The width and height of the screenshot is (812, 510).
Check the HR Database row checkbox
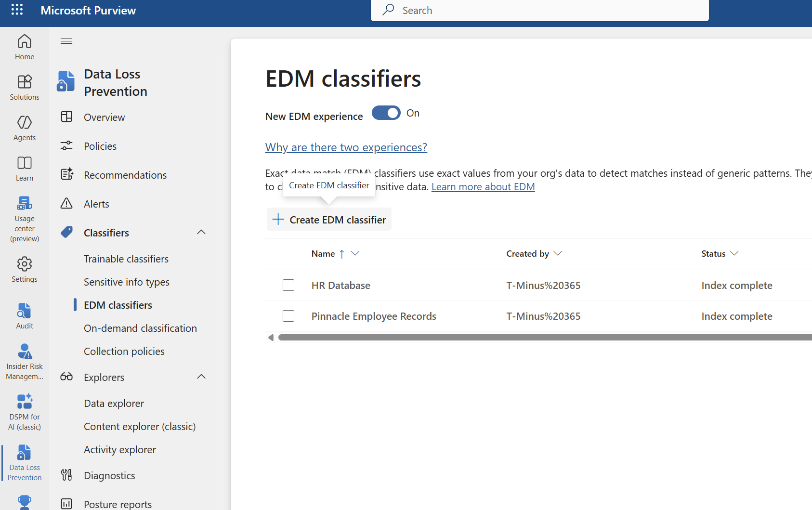click(288, 285)
